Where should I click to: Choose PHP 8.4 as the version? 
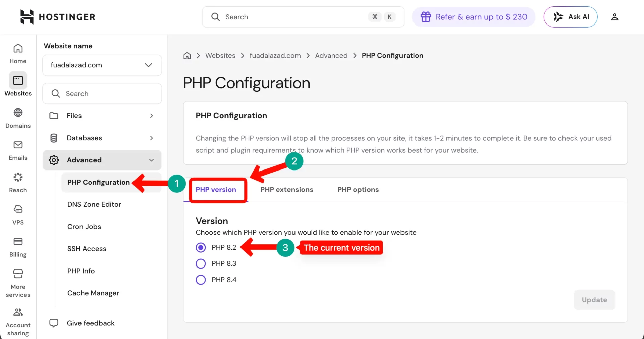[x=201, y=280]
